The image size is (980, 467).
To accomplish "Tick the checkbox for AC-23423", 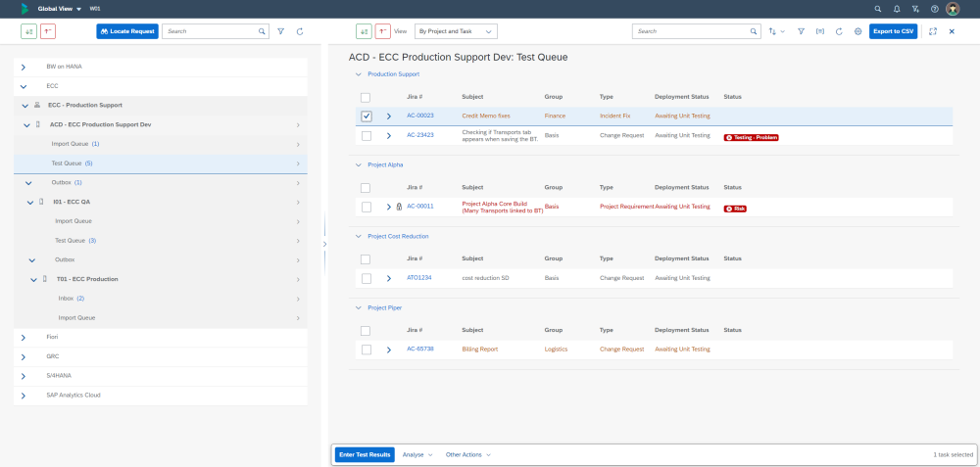I will click(367, 135).
